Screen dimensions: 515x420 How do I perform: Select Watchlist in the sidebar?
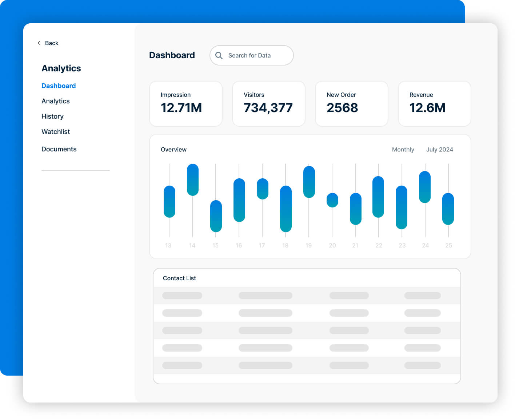tap(55, 132)
